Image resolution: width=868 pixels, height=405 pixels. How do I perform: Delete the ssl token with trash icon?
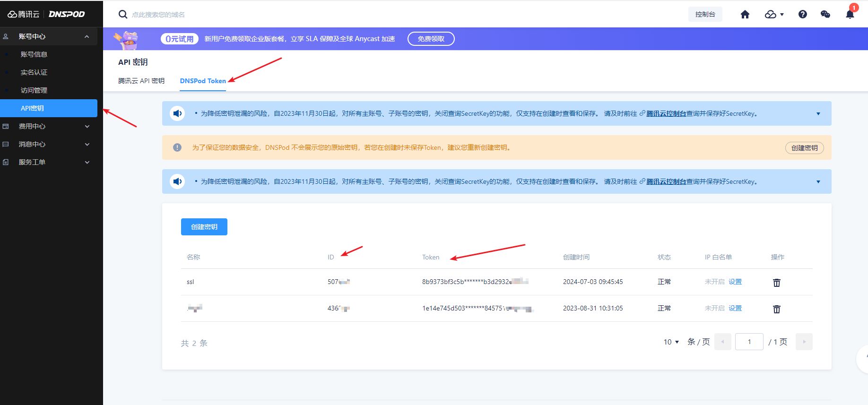[x=776, y=283]
